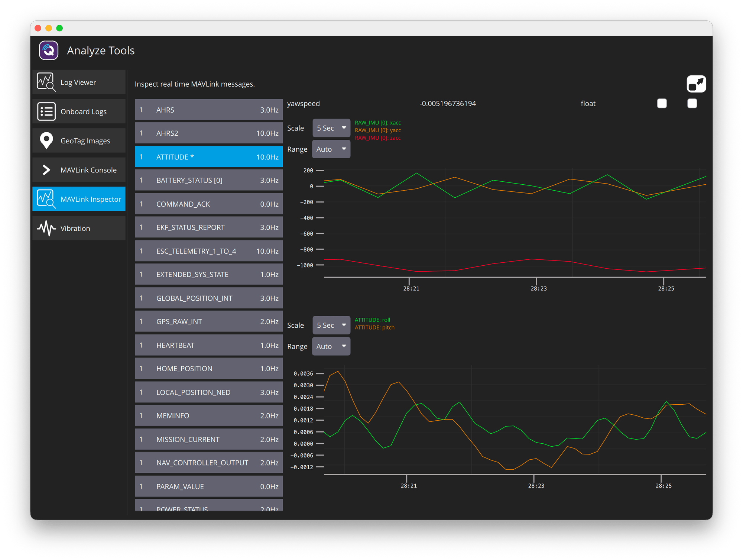The width and height of the screenshot is (743, 560).
Task: Click the QGroundControl app logo icon
Action: (49, 50)
